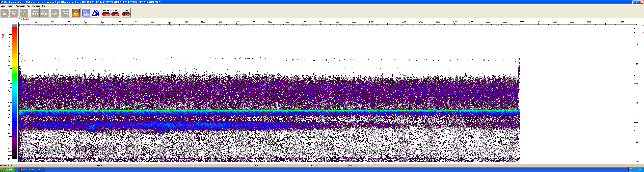644x172 pixels.
Task: Click the 70.0 range value at axis bottom
Action: click(x=637, y=162)
